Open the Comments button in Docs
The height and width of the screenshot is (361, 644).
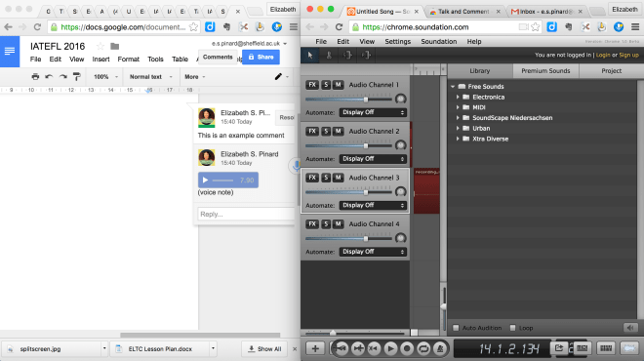(218, 58)
